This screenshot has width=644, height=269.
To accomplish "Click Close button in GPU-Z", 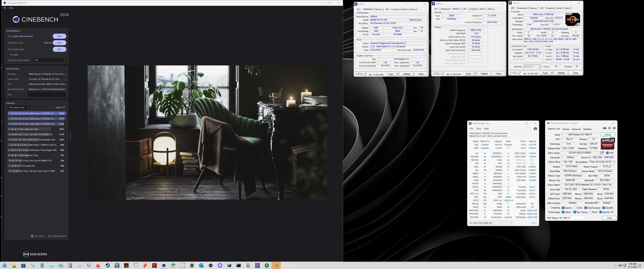I will coord(610,218).
